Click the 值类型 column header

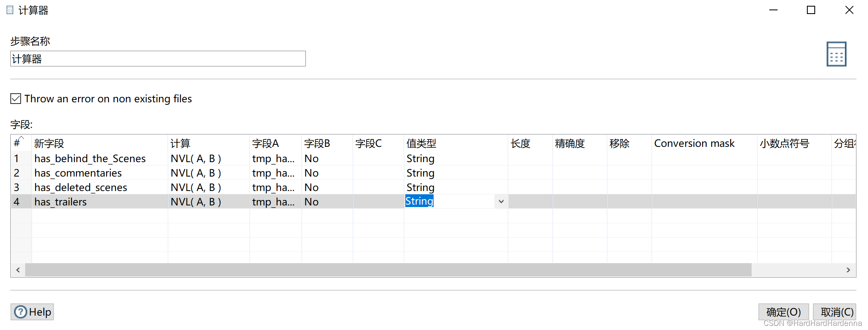(x=456, y=143)
